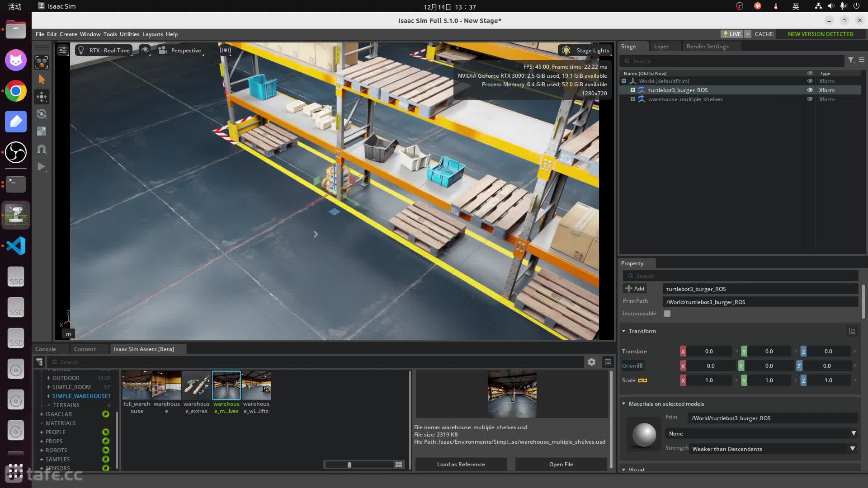This screenshot has width=868, height=488.
Task: Switch to the Render Settings tab
Action: (x=707, y=46)
